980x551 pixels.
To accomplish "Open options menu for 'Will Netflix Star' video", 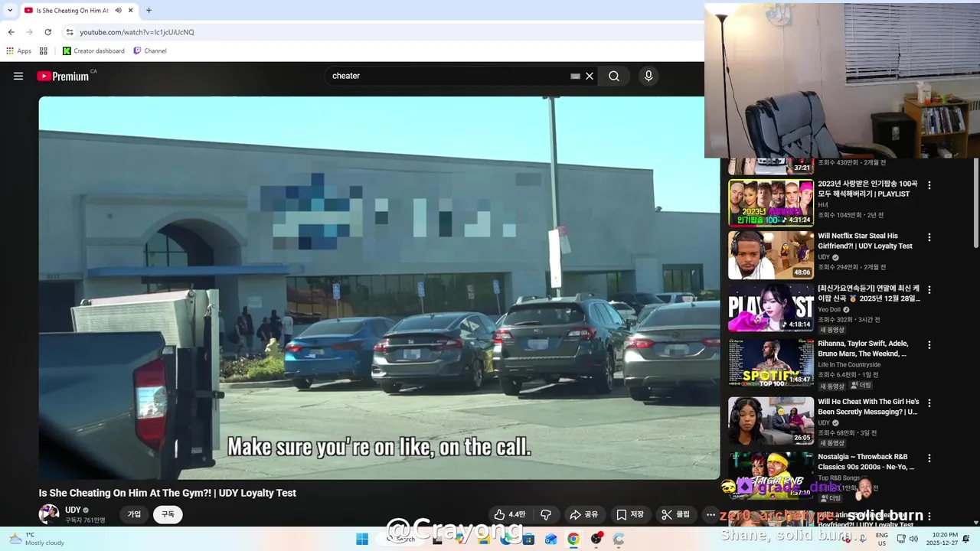I will (929, 237).
